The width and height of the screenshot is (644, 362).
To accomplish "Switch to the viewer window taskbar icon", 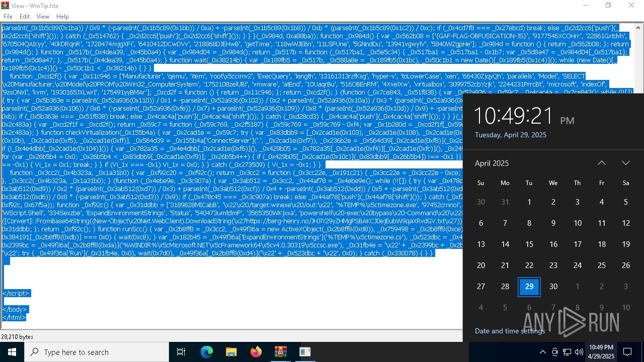I will coord(305,352).
